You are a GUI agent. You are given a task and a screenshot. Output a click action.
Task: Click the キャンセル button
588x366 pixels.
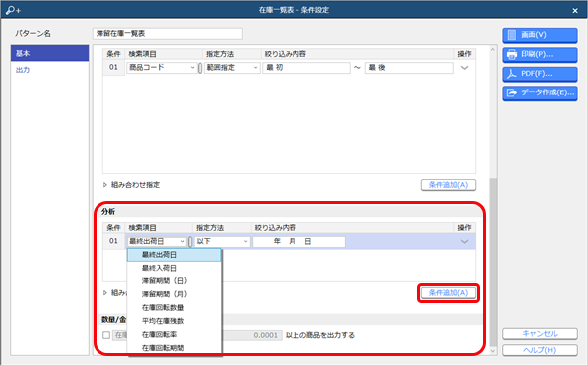539,334
